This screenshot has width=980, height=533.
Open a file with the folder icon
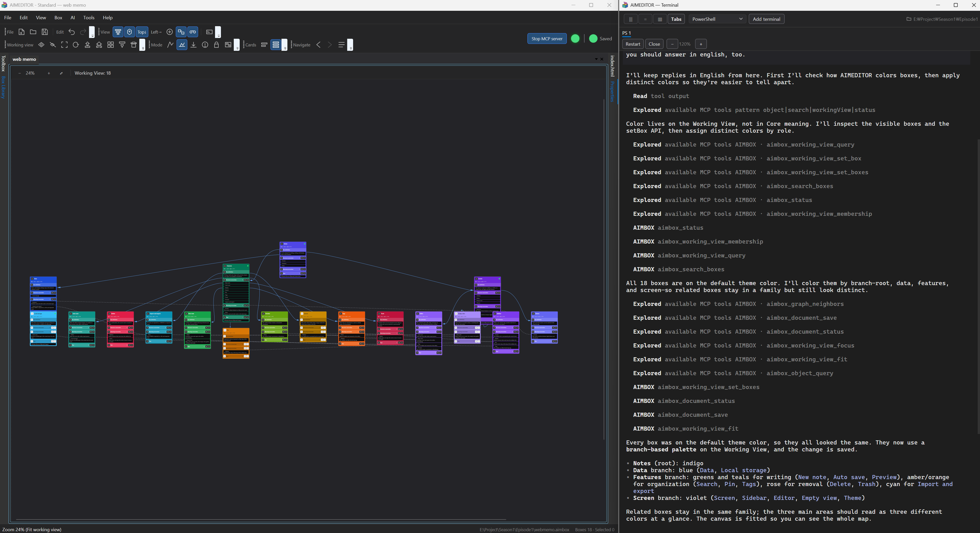pyautogui.click(x=33, y=32)
